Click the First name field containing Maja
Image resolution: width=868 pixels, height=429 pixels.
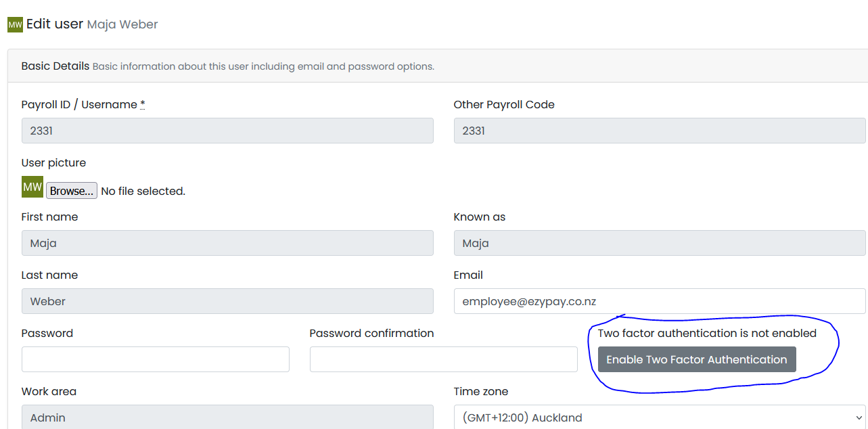227,243
